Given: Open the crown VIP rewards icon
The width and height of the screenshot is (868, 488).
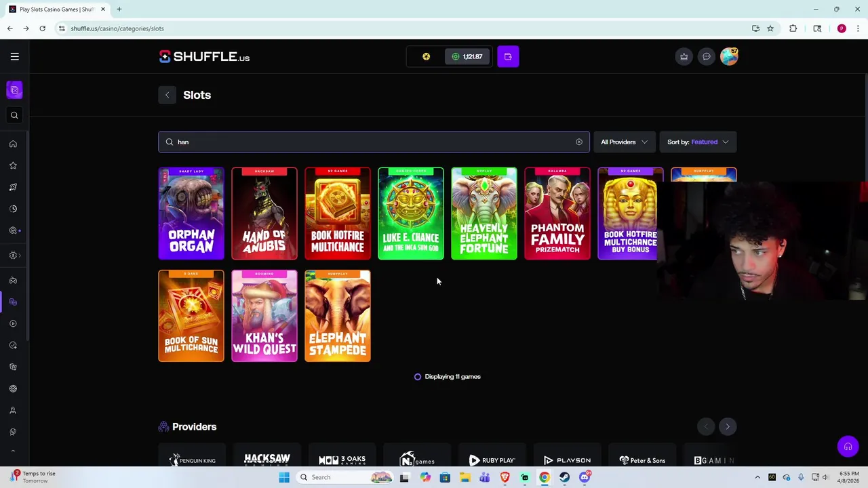Looking at the screenshot, I should coord(684,57).
